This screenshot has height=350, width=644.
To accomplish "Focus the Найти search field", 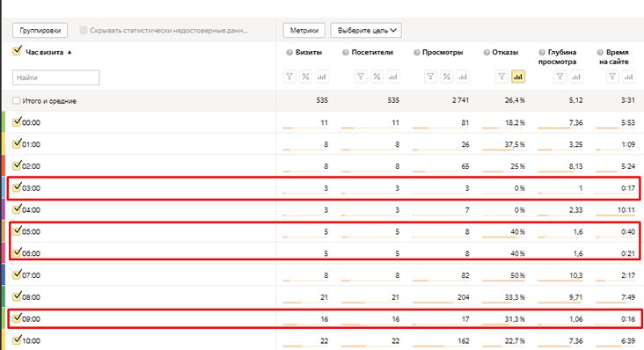I will pyautogui.click(x=55, y=77).
